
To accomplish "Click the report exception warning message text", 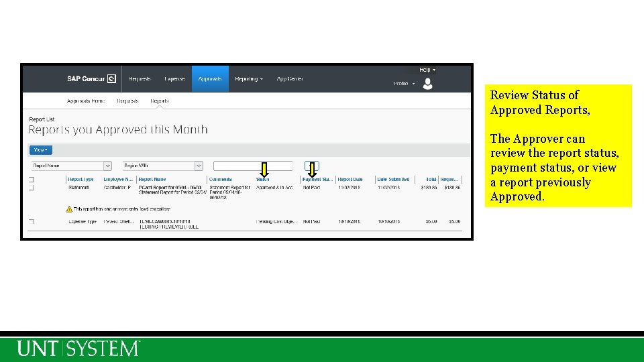I will [122, 209].
